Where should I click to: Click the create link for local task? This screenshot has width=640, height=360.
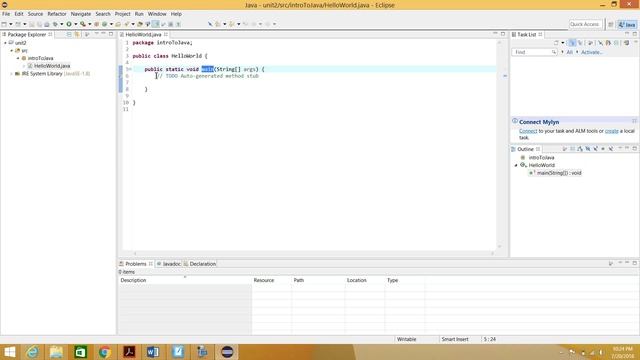coord(611,131)
